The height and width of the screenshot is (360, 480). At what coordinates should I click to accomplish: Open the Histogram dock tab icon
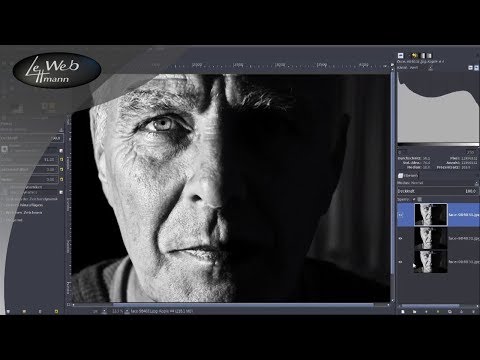[x=401, y=55]
